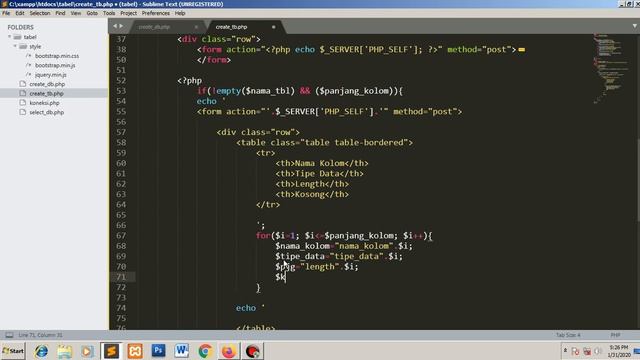Open the Edit menu
This screenshot has height=360, width=640.
(x=20, y=13)
